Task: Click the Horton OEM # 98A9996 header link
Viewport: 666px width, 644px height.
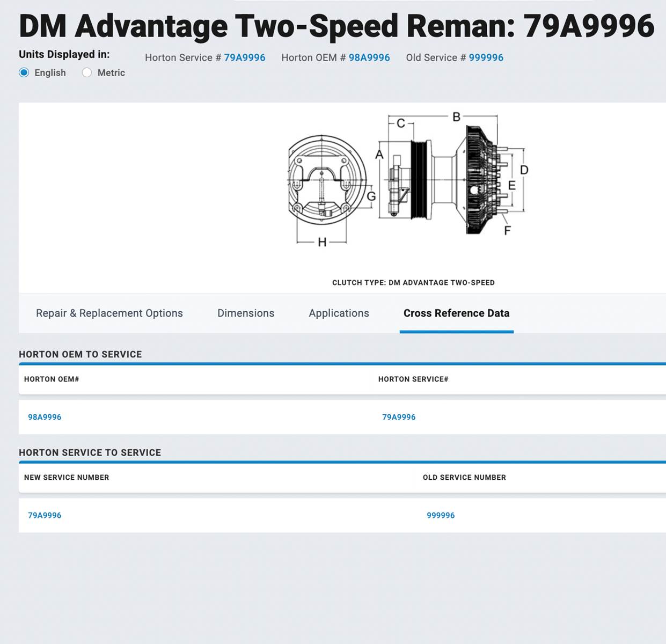Action: click(x=369, y=57)
